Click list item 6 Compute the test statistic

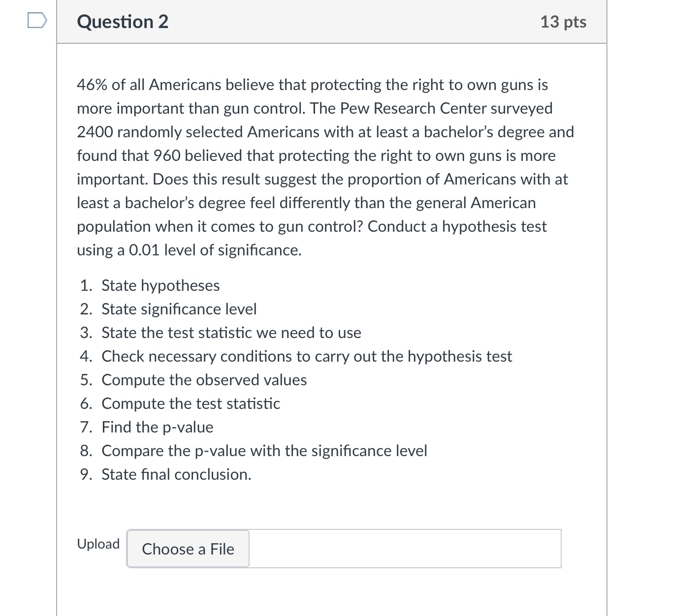click(191, 403)
